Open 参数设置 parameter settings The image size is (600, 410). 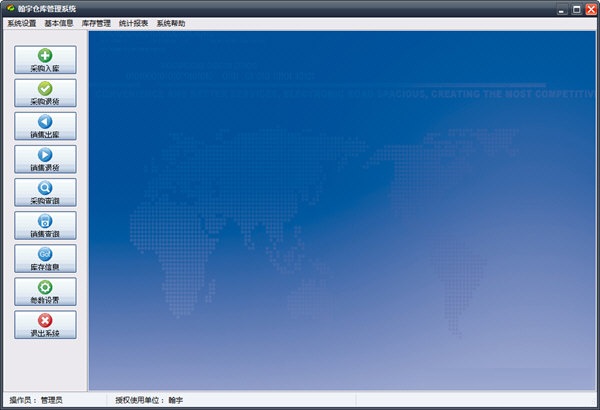(45, 292)
